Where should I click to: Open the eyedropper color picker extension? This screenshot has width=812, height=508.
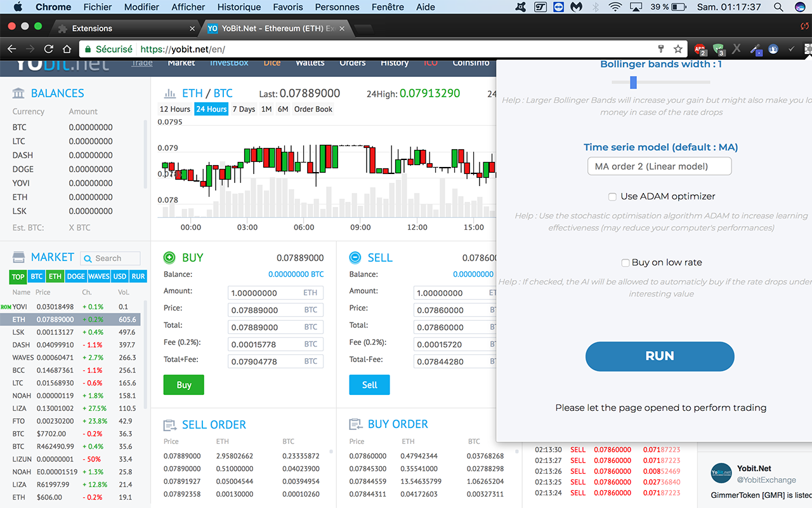(756, 49)
